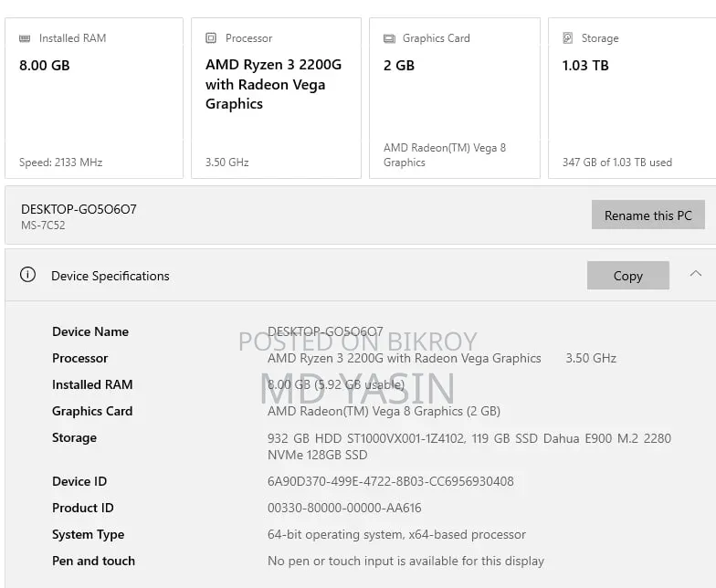This screenshot has height=588, width=716.
Task: Click the 'Device Specifications' heading
Action: coord(110,276)
